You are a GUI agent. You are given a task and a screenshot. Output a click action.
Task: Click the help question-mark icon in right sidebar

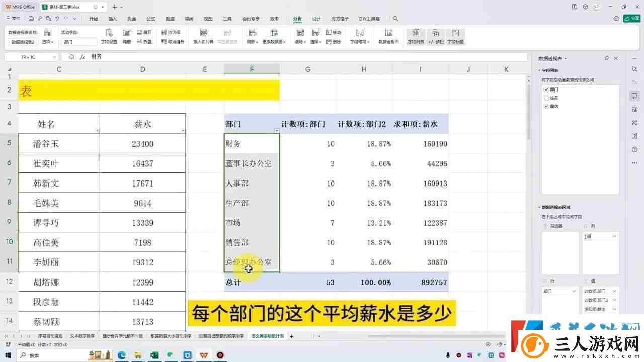[634, 149]
